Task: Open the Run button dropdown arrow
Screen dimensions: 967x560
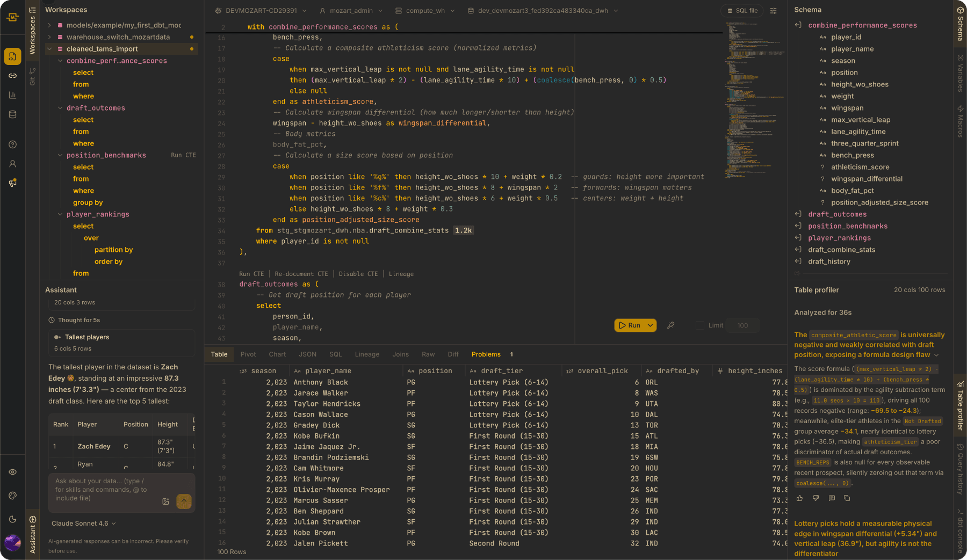Action: point(650,325)
